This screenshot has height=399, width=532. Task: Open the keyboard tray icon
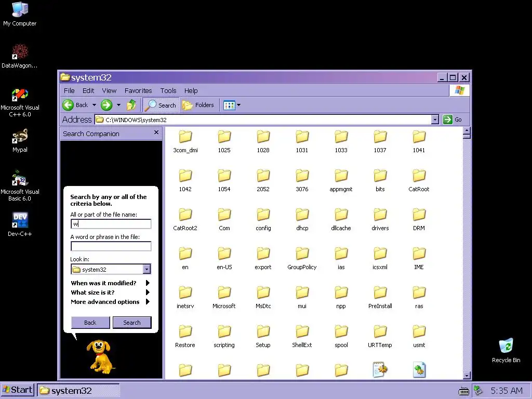click(463, 391)
